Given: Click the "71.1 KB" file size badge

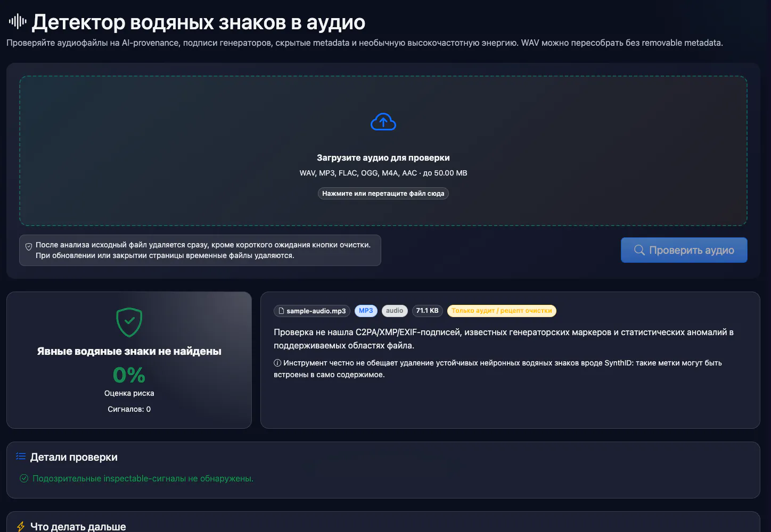Looking at the screenshot, I should pyautogui.click(x=428, y=311).
